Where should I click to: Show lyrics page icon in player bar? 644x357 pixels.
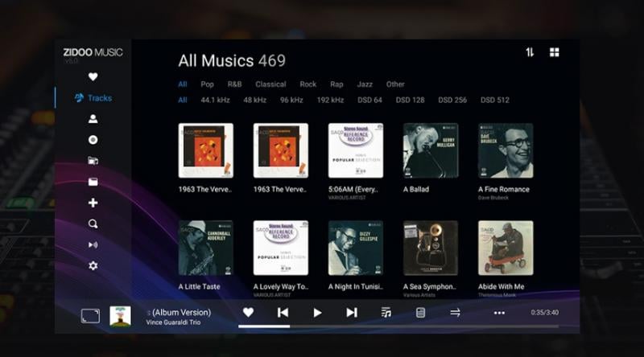pos(420,313)
